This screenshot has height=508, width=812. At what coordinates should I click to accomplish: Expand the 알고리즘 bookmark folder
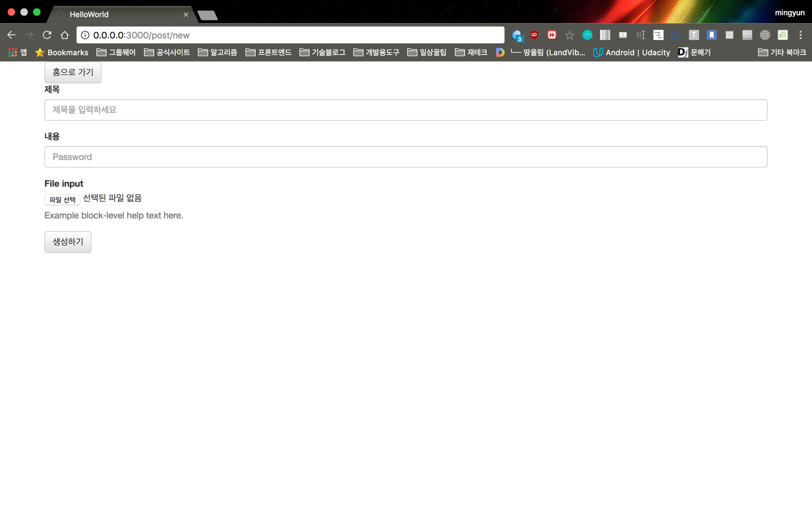pyautogui.click(x=218, y=52)
